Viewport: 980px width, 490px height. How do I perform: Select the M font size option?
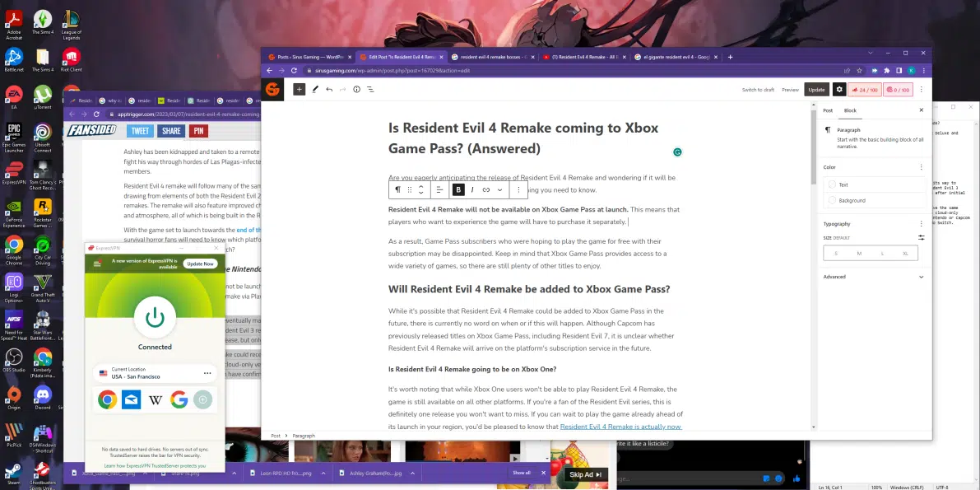click(859, 253)
